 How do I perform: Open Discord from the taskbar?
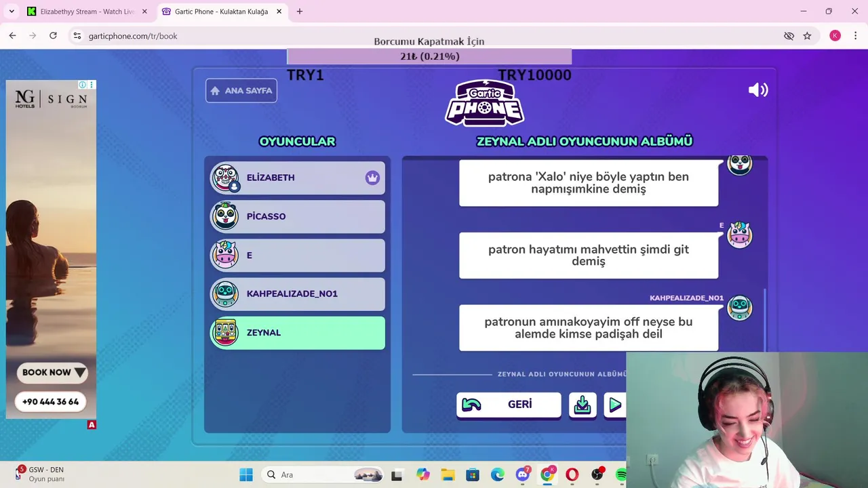point(522,475)
